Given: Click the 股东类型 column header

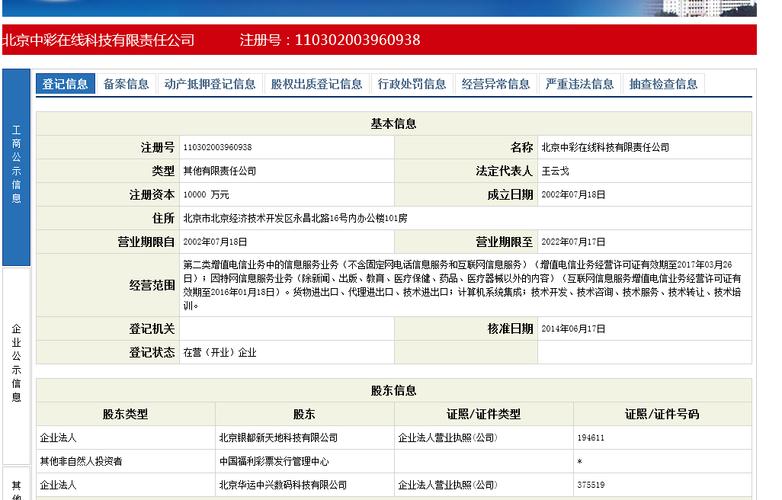Looking at the screenshot, I should tap(126, 414).
